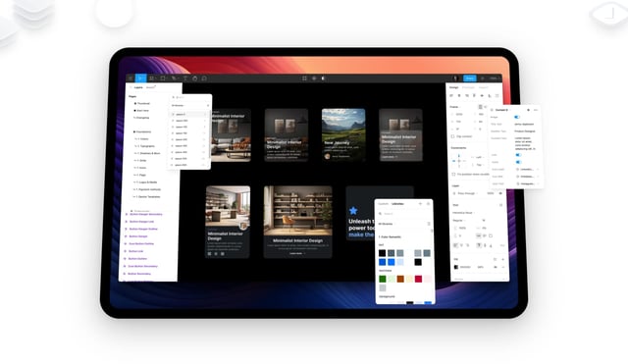Select the Frame tool in toolbar

click(152, 78)
